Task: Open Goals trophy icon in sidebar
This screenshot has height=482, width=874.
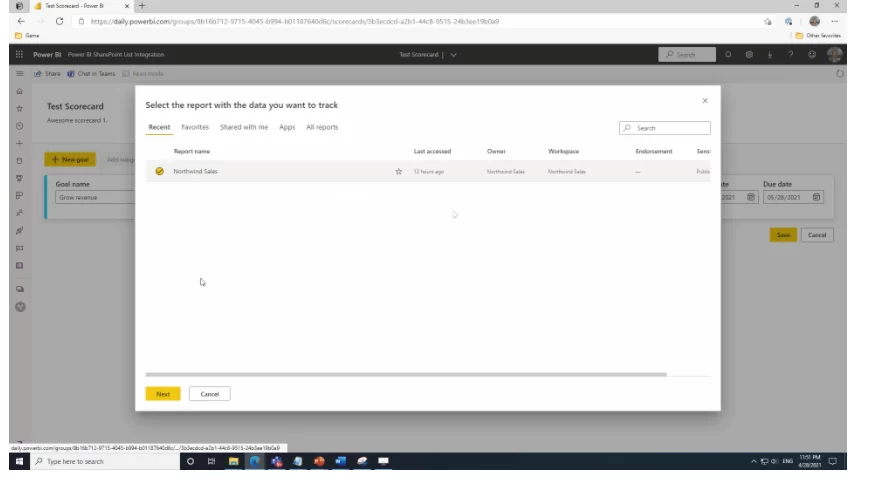Action: 20,178
